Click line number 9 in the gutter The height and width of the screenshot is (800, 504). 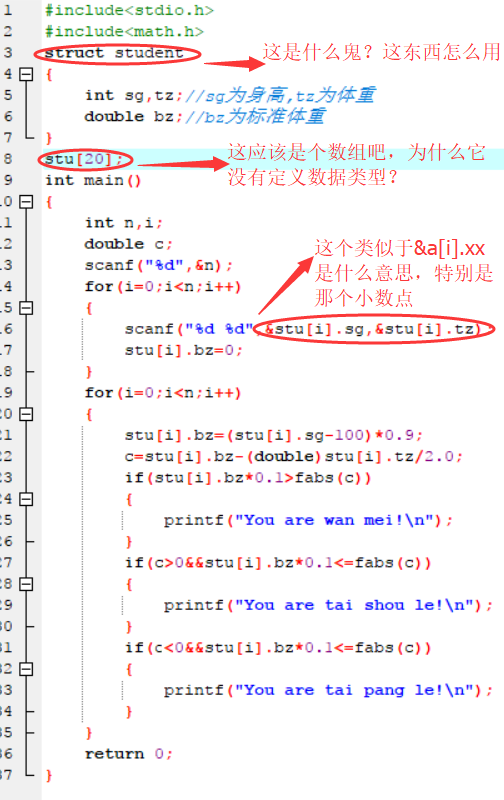[8, 181]
